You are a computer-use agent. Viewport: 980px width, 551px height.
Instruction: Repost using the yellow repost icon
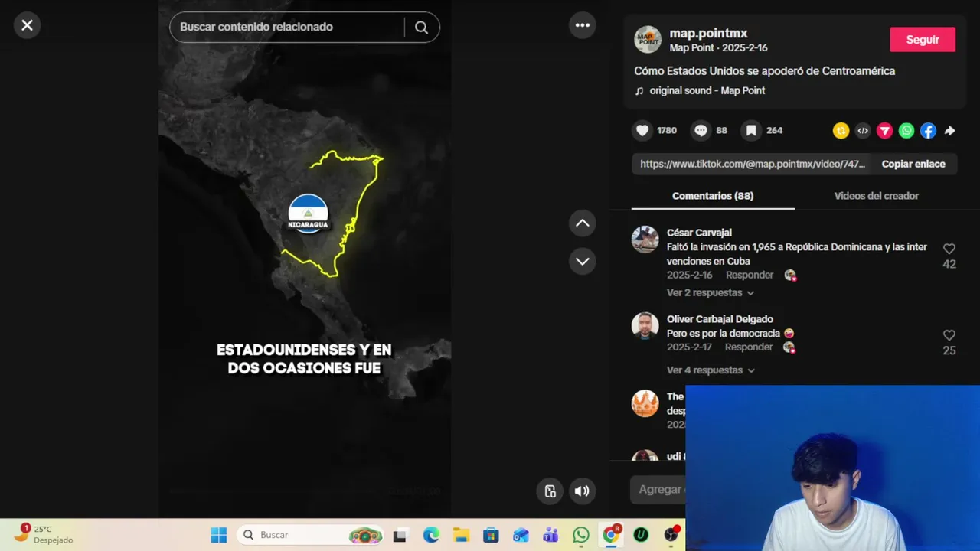pos(841,131)
